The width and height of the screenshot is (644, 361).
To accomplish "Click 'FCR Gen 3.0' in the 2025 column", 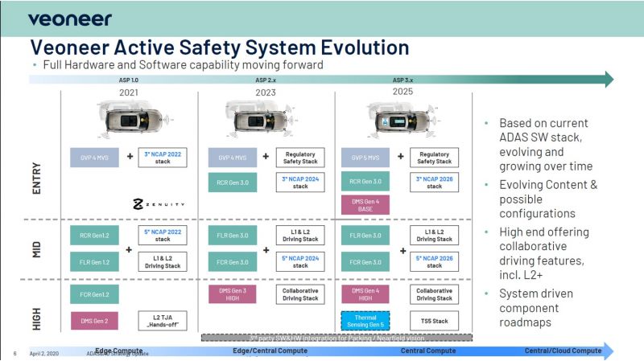I will pyautogui.click(x=365, y=262).
